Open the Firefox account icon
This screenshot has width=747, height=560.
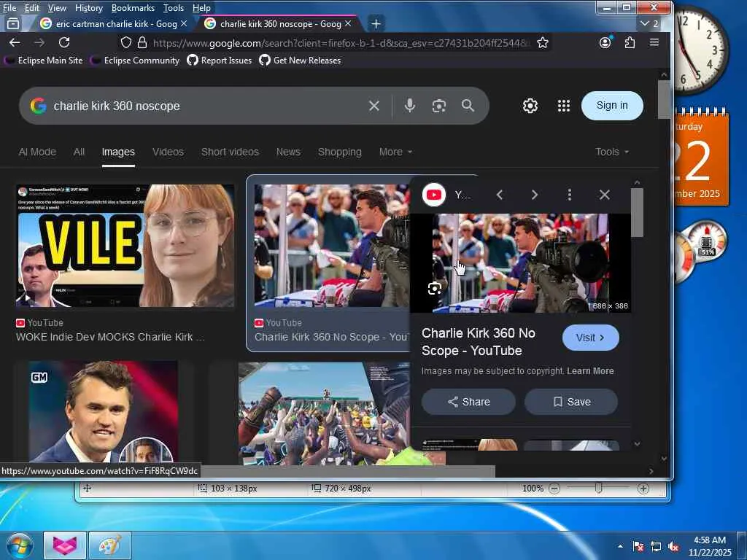[x=605, y=43]
